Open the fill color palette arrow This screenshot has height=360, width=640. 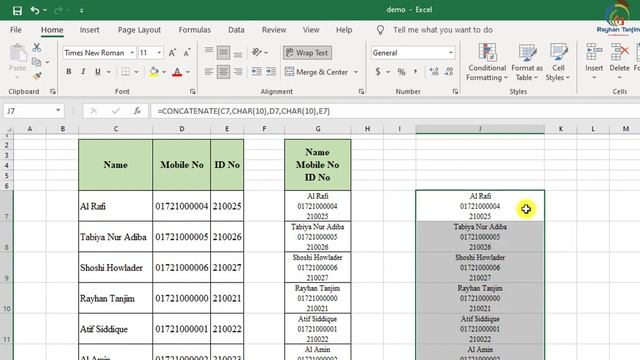click(164, 72)
